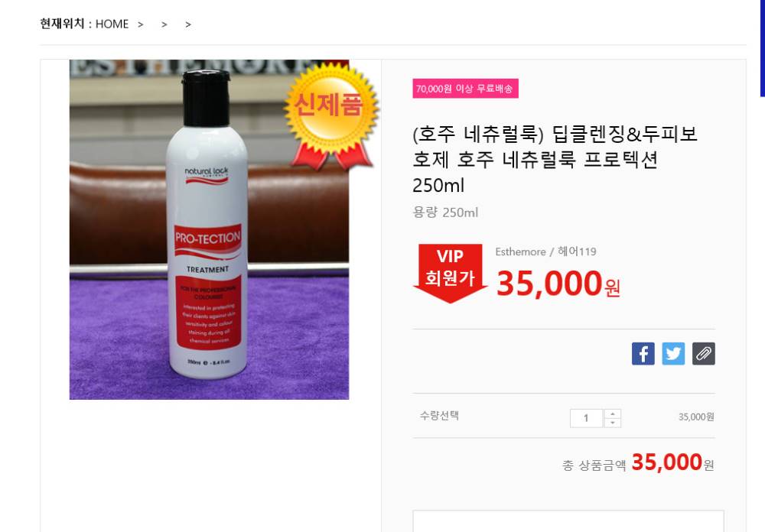The width and height of the screenshot is (765, 532).
Task: Click the blue vertical bar at right edge
Action: [x=763, y=48]
